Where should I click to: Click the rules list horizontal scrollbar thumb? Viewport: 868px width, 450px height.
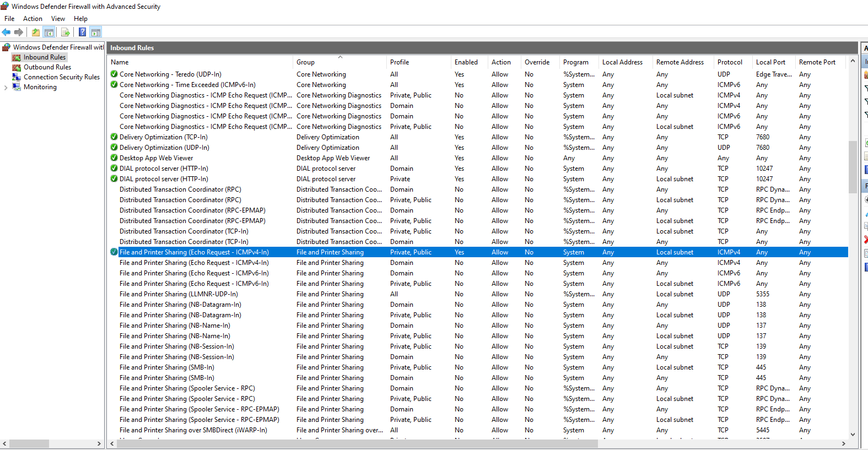tap(357, 443)
